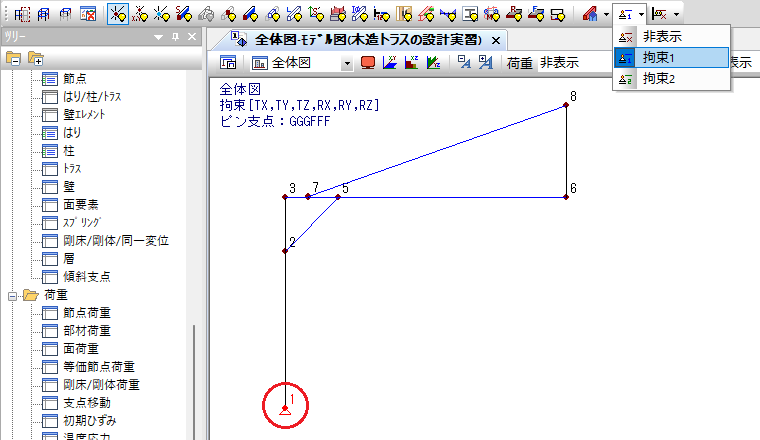
Task: Toggle the node XY coordinate display icon
Action: pos(140,14)
